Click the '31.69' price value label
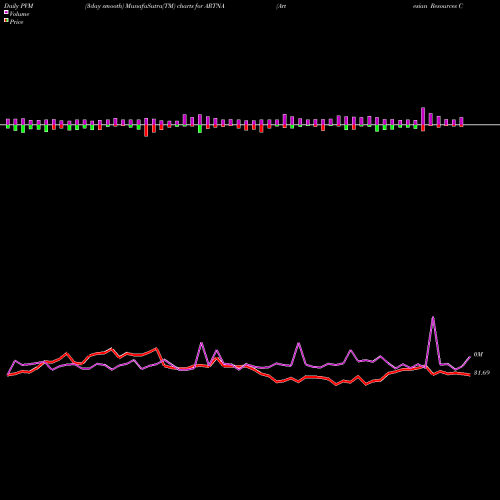This screenshot has width=500, height=500. coord(482,373)
